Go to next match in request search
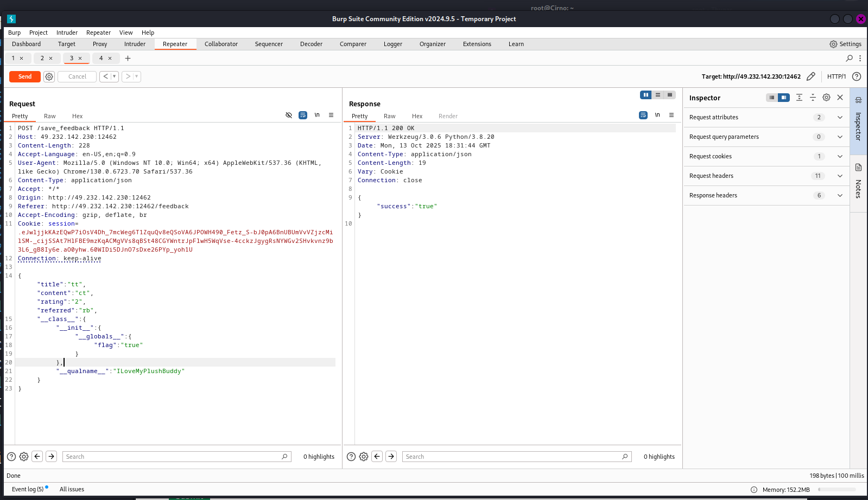868x500 pixels. tap(51, 457)
